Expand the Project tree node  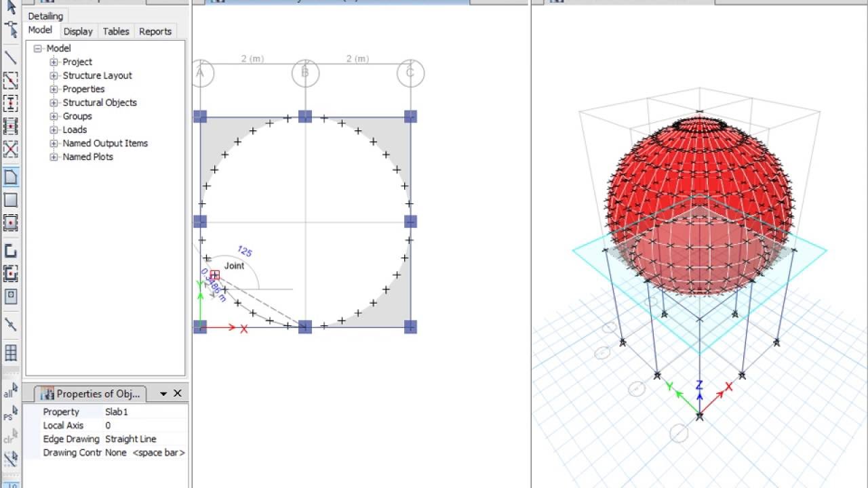point(54,62)
